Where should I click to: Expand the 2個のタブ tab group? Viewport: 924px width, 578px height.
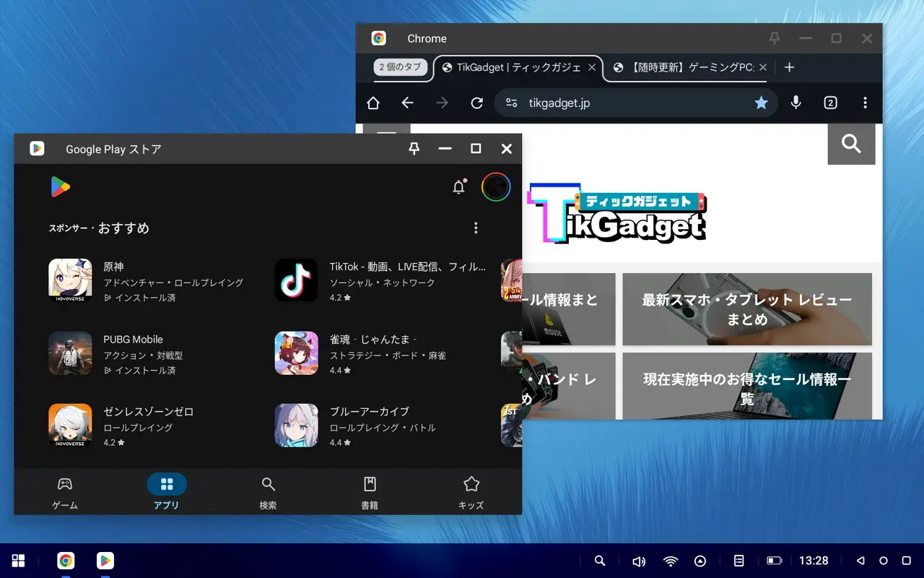tap(401, 67)
